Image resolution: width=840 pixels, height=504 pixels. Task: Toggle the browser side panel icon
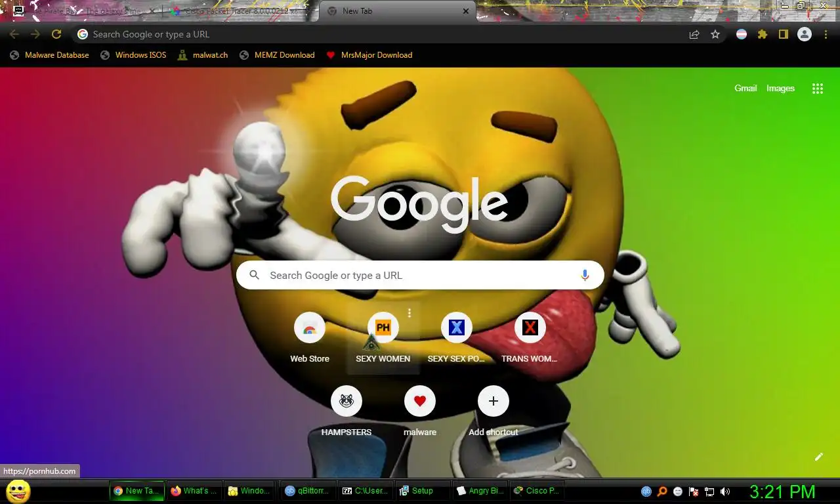[783, 34]
